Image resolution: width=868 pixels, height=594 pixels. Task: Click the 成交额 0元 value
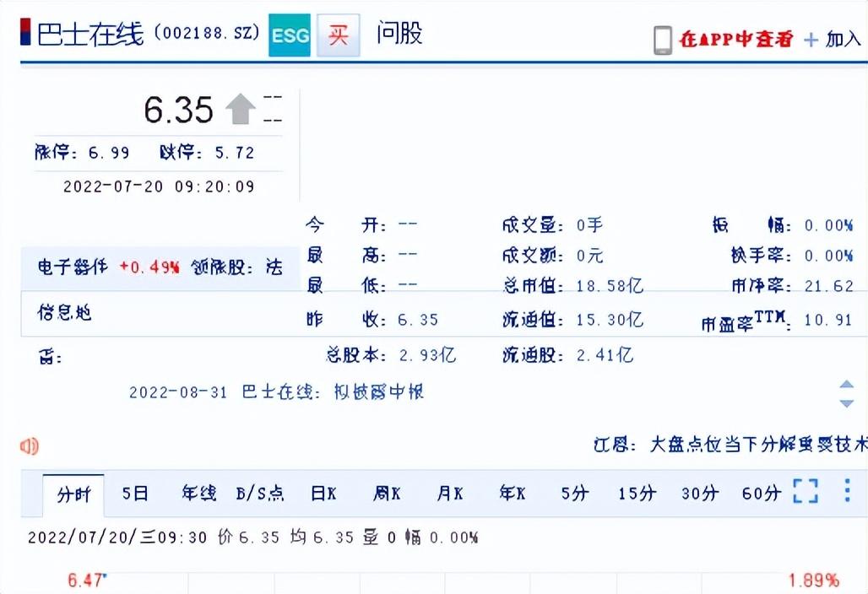tap(589, 256)
